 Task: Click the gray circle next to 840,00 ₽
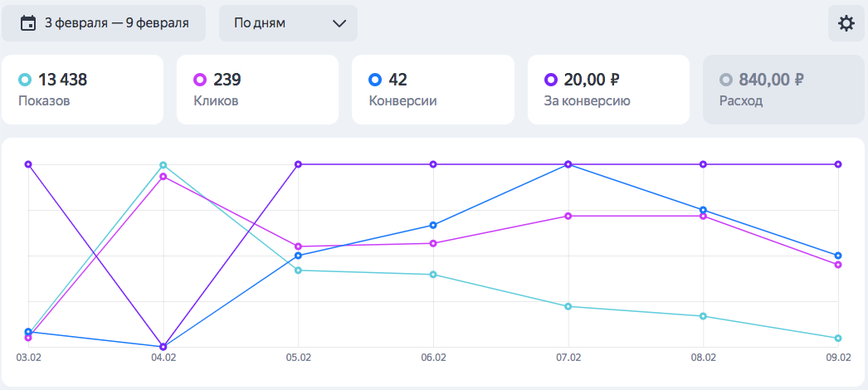point(726,80)
